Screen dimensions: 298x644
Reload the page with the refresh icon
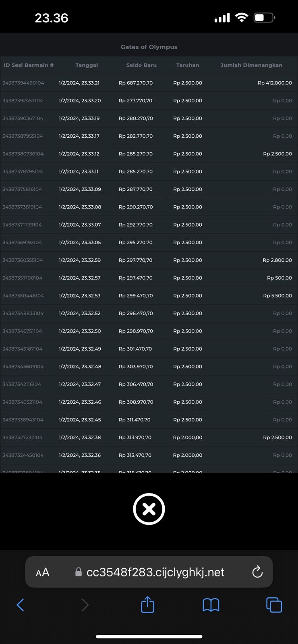click(x=257, y=572)
